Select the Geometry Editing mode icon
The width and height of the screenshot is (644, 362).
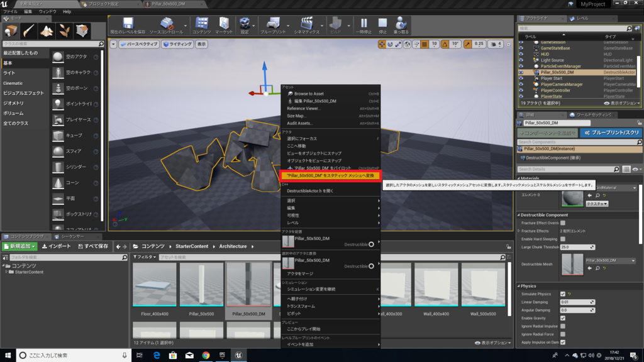pyautogui.click(x=82, y=31)
